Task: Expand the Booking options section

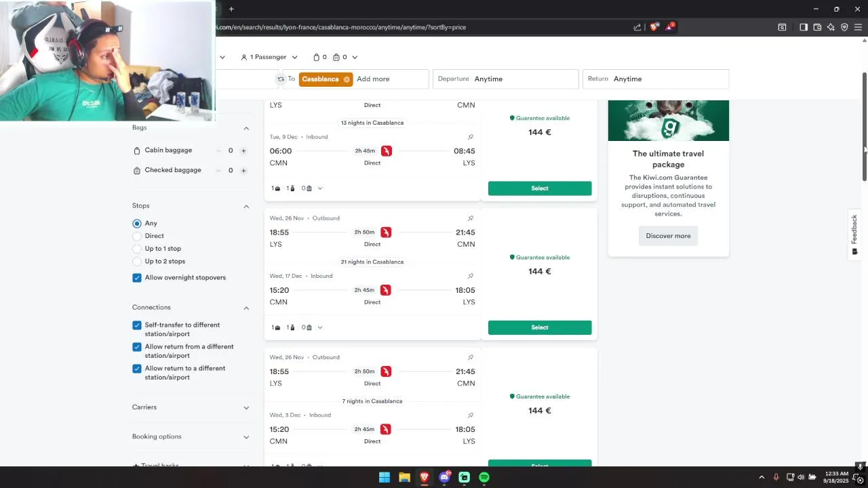Action: click(x=246, y=437)
